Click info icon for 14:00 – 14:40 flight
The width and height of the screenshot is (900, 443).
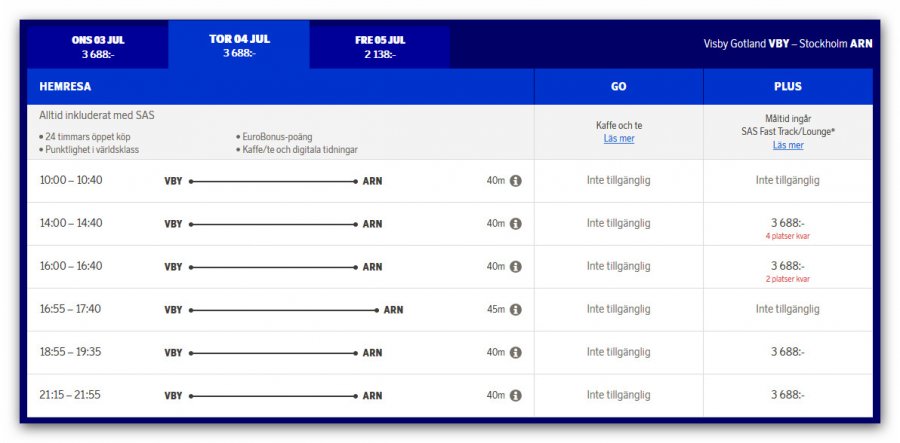click(x=516, y=224)
